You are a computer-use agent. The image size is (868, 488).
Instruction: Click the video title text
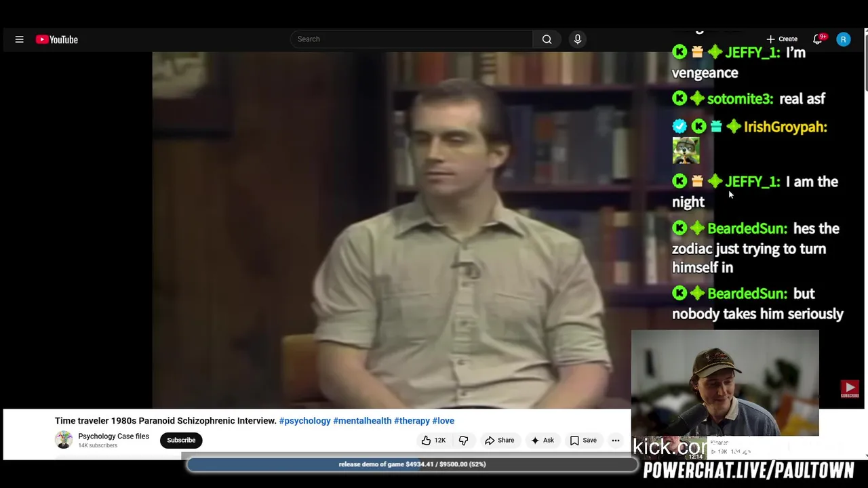pos(165,421)
